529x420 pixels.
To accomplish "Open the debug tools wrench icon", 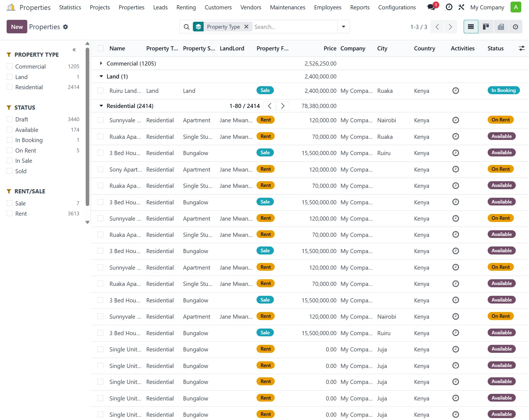I will tap(461, 7).
